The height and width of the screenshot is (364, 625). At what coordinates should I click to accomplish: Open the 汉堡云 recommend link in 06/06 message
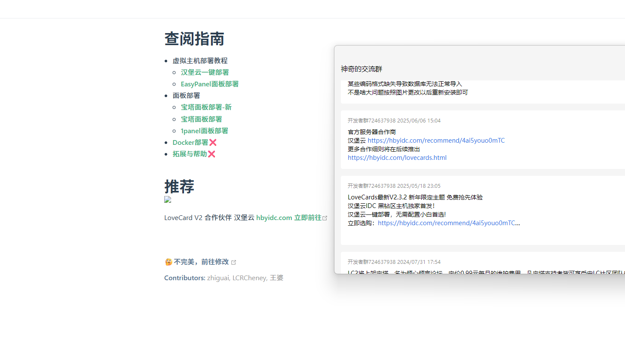436,141
